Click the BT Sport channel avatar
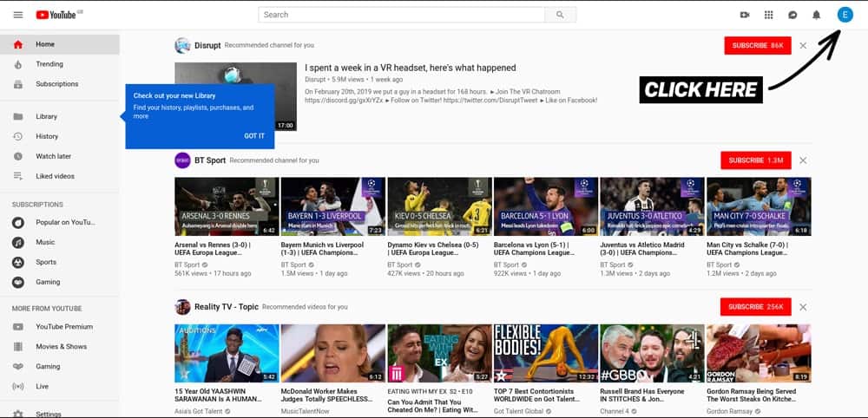868x418 pixels. click(x=182, y=160)
